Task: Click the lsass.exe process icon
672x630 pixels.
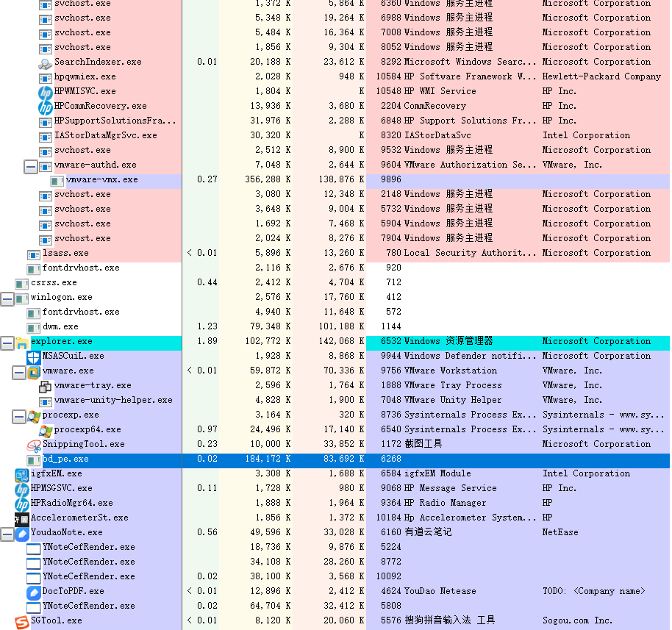Action: tap(33, 255)
